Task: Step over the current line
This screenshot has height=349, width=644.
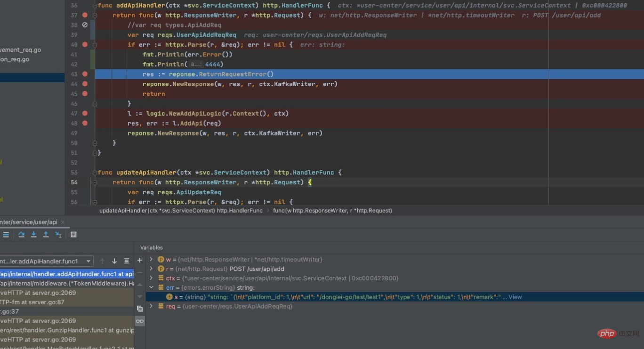Action: 22,234
